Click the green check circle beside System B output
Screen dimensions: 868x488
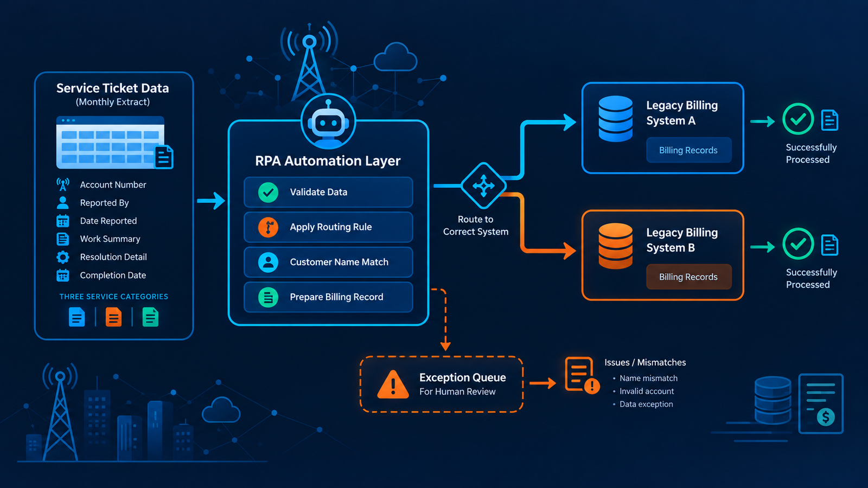click(x=798, y=244)
